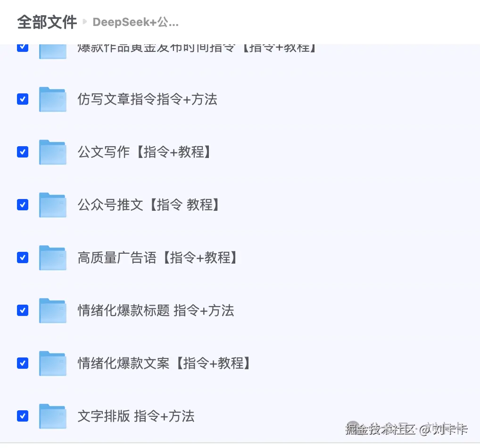Open the truncated DeepSeek+公... breadcrumb entry
The height and width of the screenshot is (448, 480).
click(x=135, y=22)
